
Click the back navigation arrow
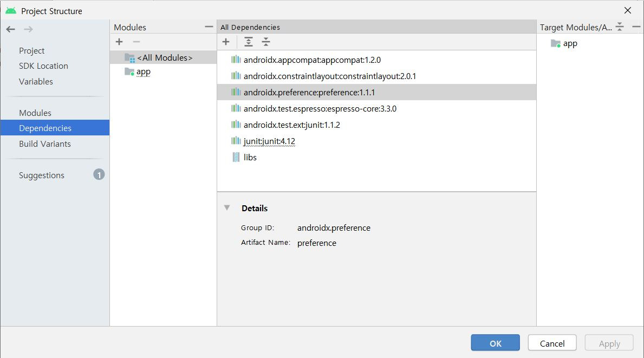[10, 29]
